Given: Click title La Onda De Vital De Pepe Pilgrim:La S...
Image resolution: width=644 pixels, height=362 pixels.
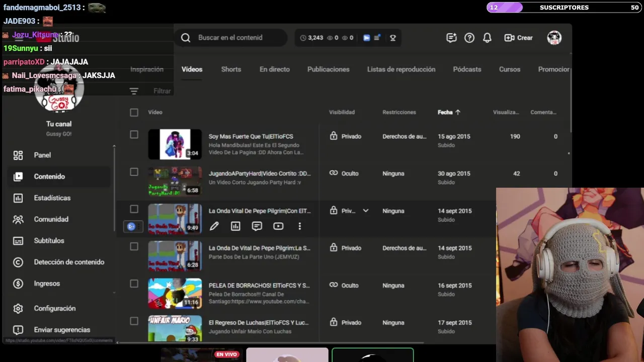Looking at the screenshot, I should coord(260,248).
